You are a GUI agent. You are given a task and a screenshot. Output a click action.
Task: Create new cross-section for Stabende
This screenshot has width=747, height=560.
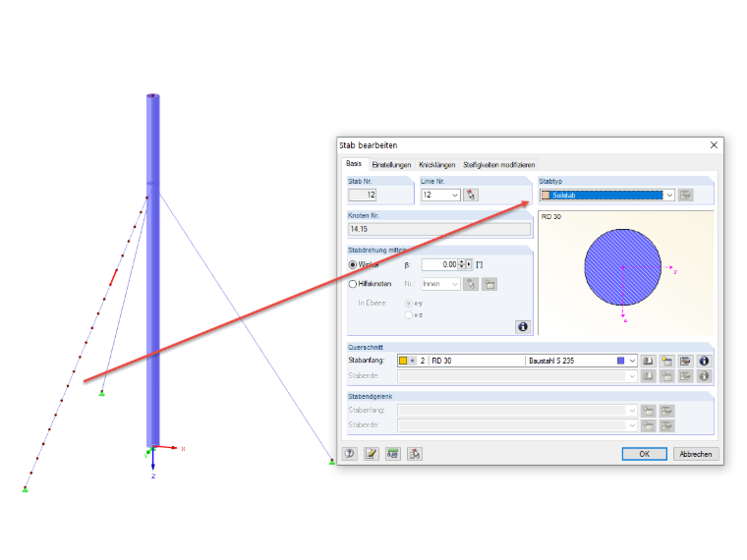point(667,376)
